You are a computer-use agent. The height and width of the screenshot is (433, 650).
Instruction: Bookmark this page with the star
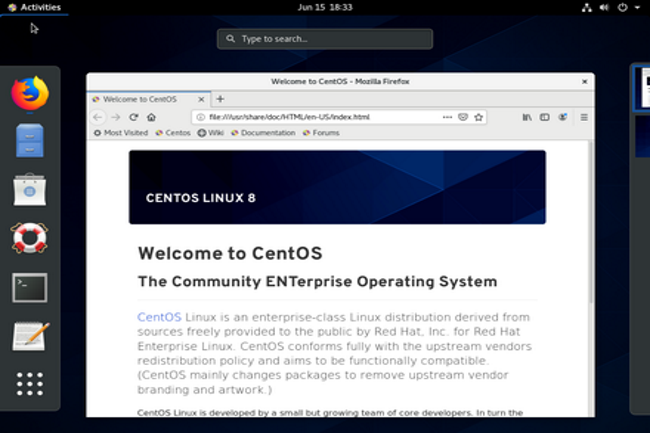click(x=479, y=117)
